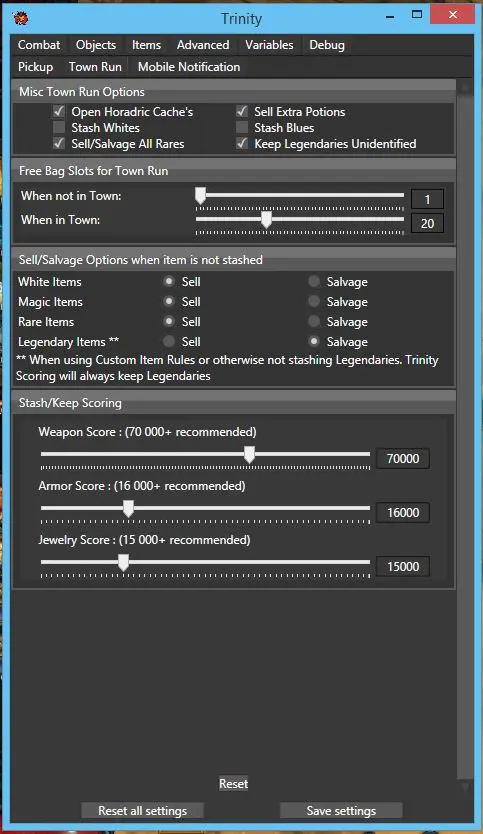Click the Armor Score slider thumb
Viewport: 483px width, 834px height.
click(128, 508)
